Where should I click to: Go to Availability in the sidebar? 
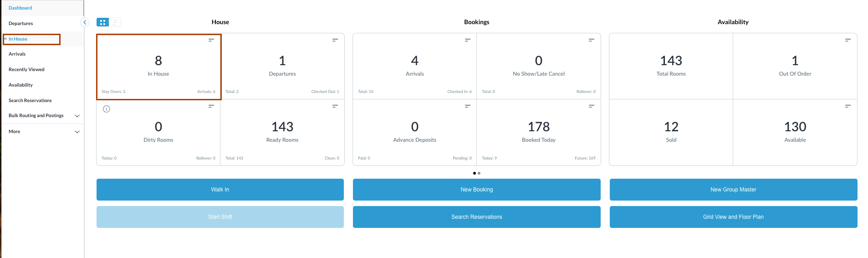click(20, 85)
